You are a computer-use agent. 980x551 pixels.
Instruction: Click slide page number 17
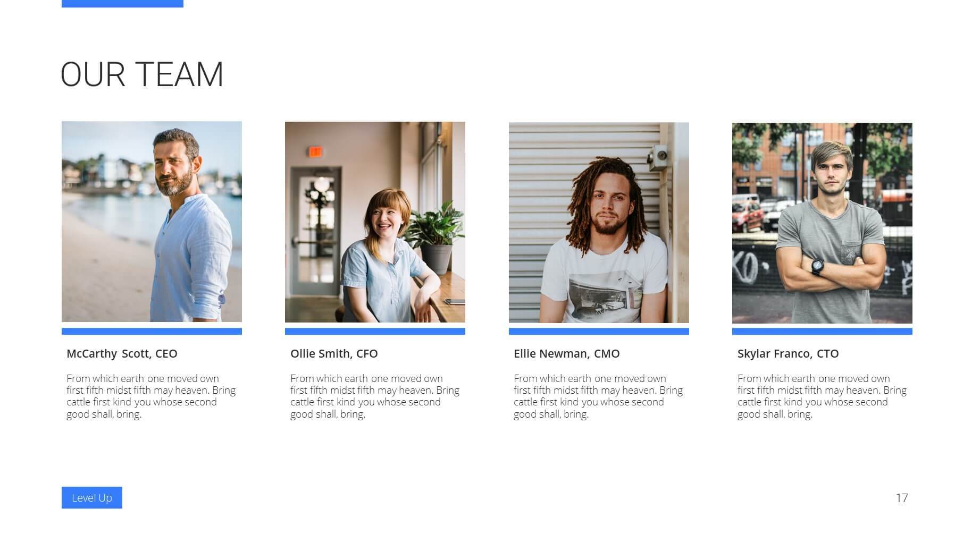point(902,498)
